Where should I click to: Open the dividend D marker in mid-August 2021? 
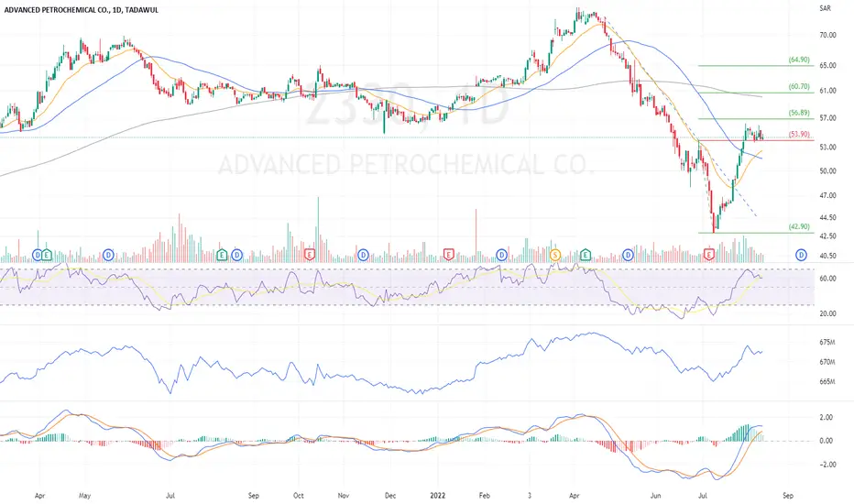click(x=236, y=255)
